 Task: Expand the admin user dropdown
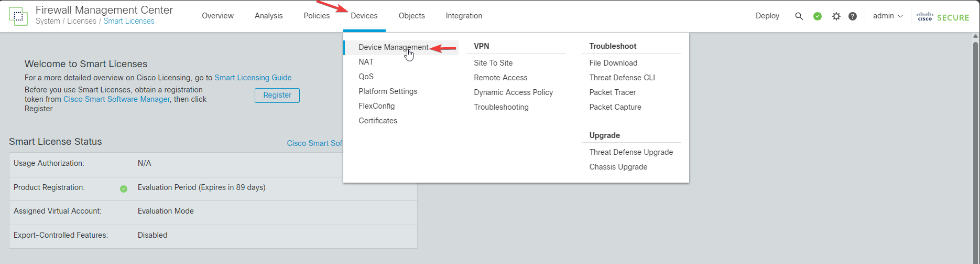888,16
